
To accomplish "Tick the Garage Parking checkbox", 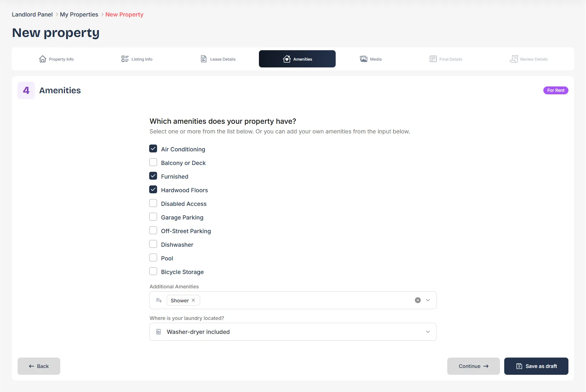I will point(153,217).
